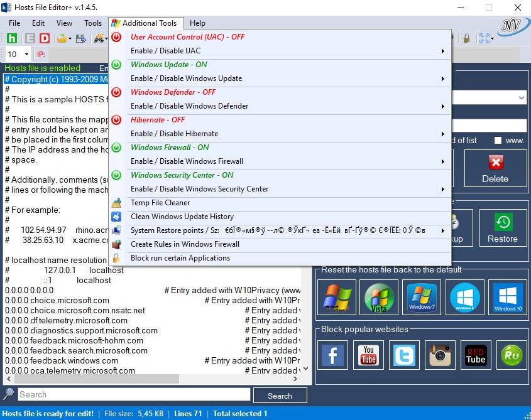Click the green 'h' hosts icon in toolbar

pyautogui.click(x=12, y=38)
